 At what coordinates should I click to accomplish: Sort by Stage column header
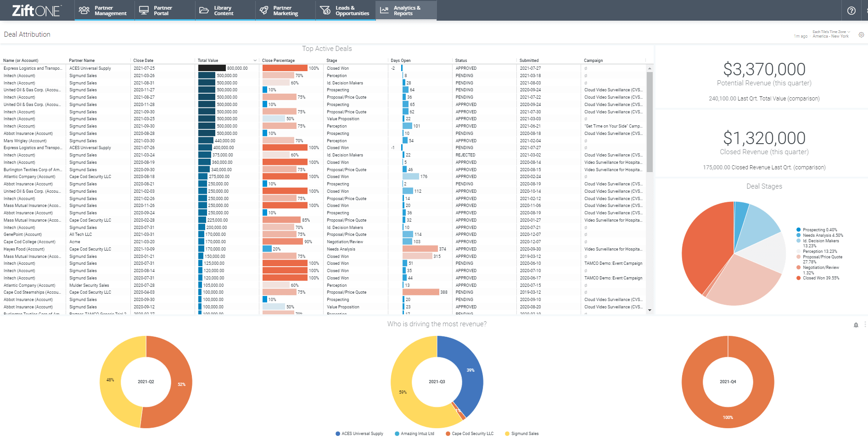point(332,61)
